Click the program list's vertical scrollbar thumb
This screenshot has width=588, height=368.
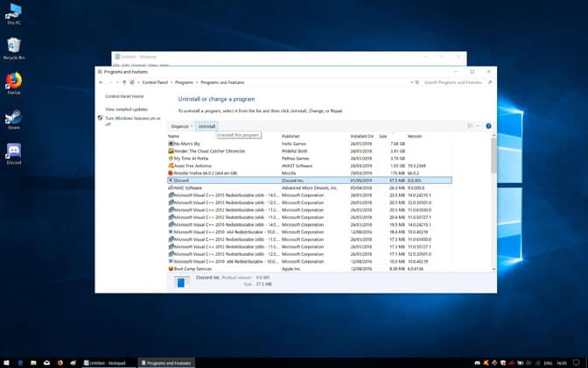pyautogui.click(x=493, y=155)
